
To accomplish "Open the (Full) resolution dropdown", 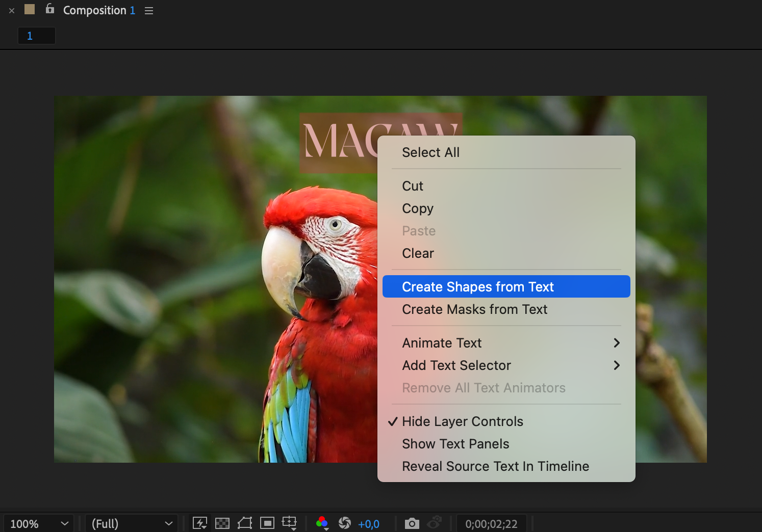I will [132, 524].
